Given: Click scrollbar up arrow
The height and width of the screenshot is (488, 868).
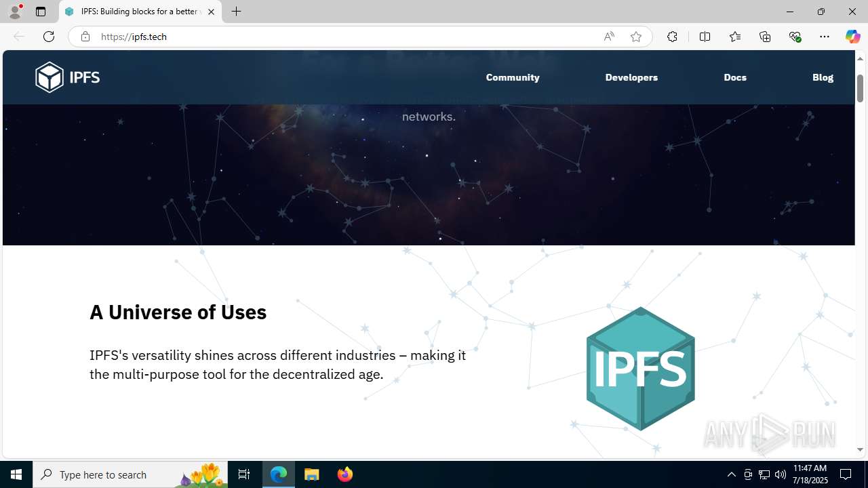Looking at the screenshot, I should pyautogui.click(x=860, y=58).
